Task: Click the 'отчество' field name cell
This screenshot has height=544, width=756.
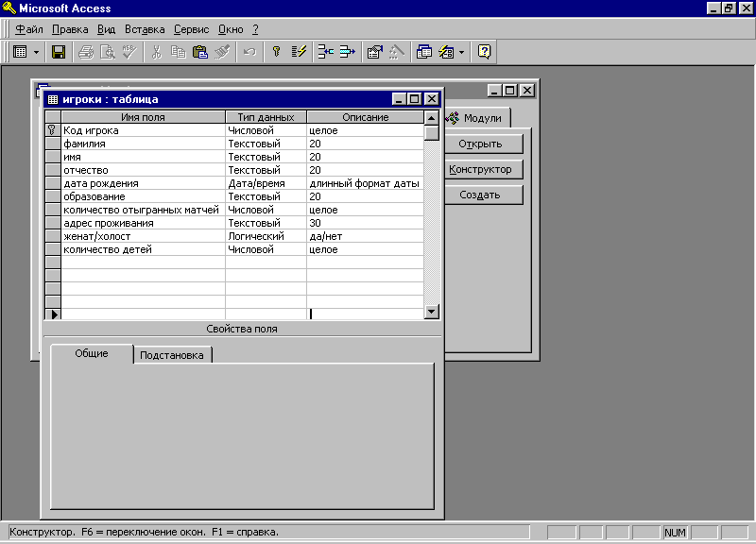Action: point(144,170)
